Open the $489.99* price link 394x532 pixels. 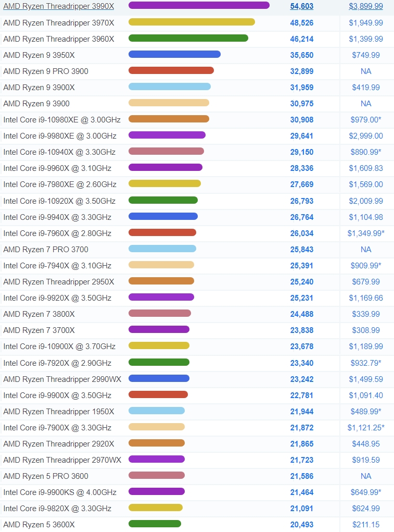366,412
